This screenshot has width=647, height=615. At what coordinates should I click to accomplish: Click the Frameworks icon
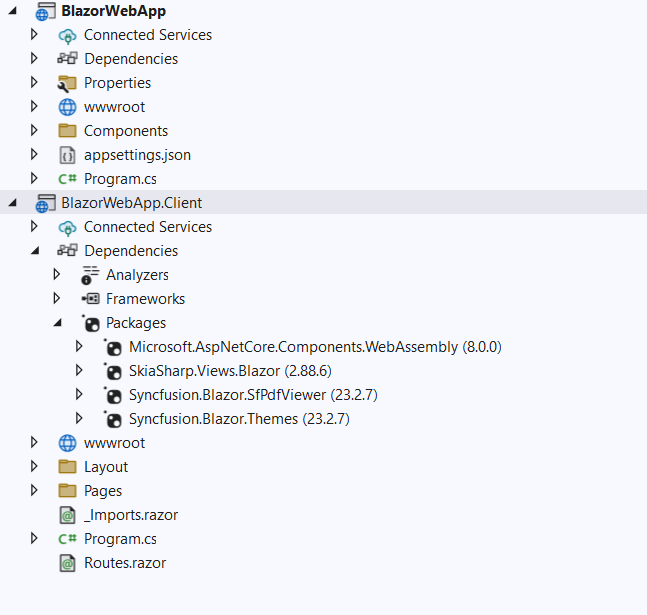90,298
